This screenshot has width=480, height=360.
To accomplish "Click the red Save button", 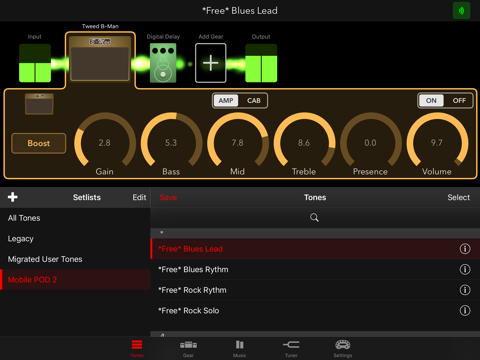I will 168,197.
